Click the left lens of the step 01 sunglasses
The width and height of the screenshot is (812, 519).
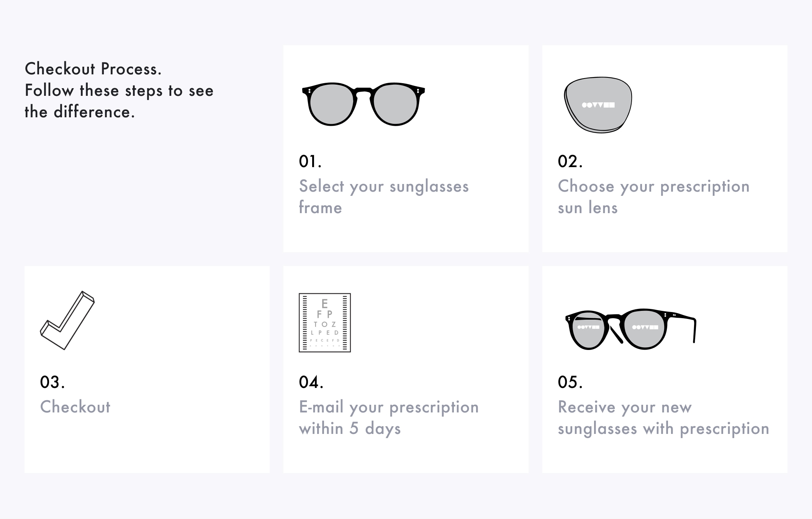click(x=331, y=104)
